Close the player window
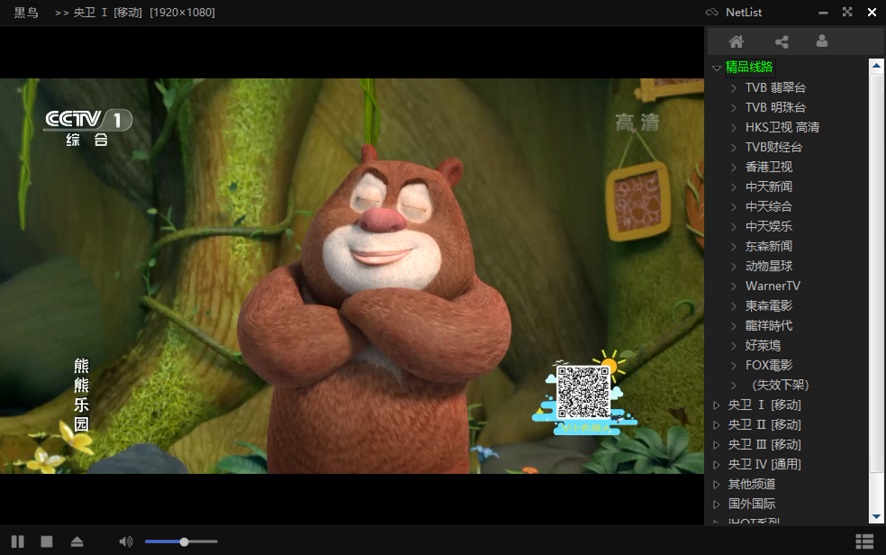Screen dimensions: 886x555 pyautogui.click(x=872, y=12)
